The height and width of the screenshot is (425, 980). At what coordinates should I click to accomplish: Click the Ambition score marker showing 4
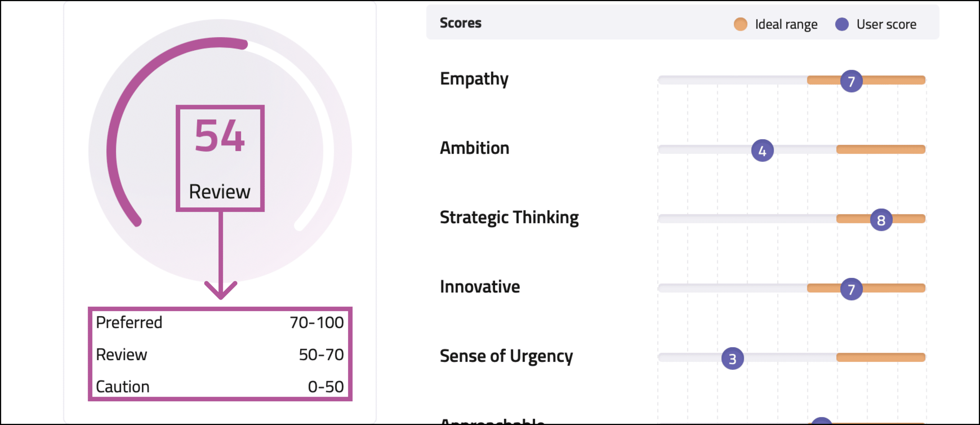point(762,150)
